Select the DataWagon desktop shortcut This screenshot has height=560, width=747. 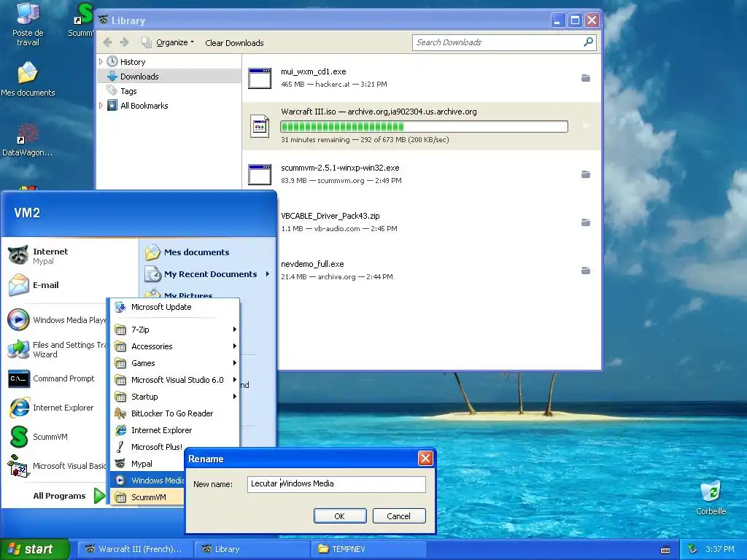28,139
